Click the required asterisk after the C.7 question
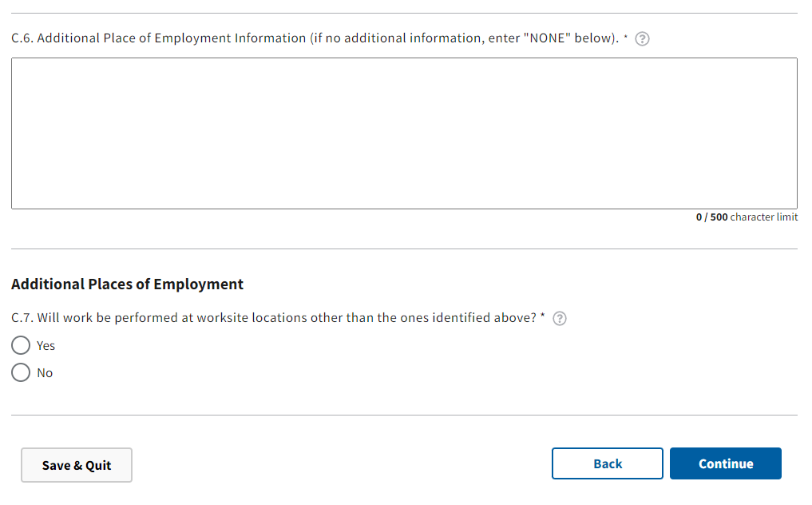 click(x=543, y=316)
